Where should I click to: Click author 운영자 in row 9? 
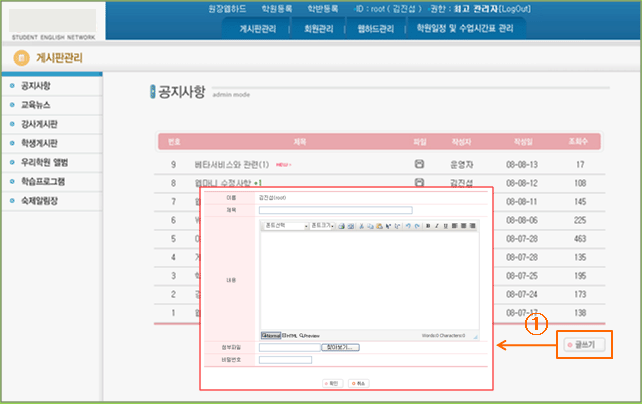[x=461, y=165]
